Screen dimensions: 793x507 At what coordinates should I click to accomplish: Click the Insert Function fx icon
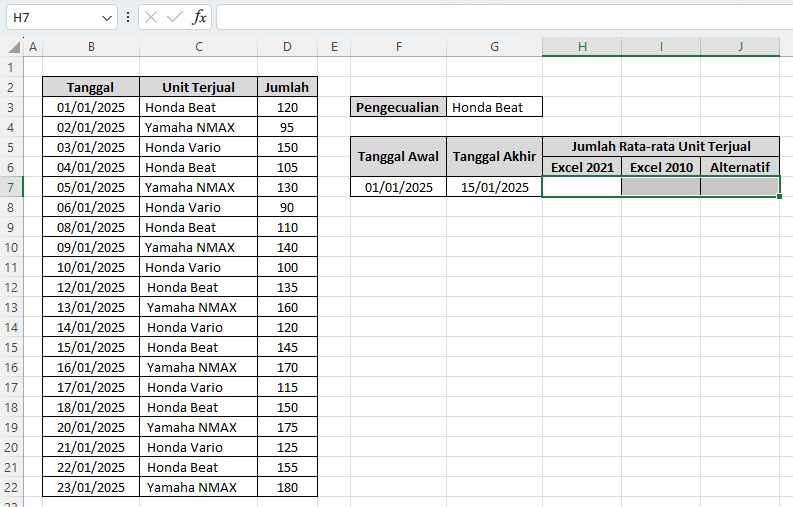(199, 17)
